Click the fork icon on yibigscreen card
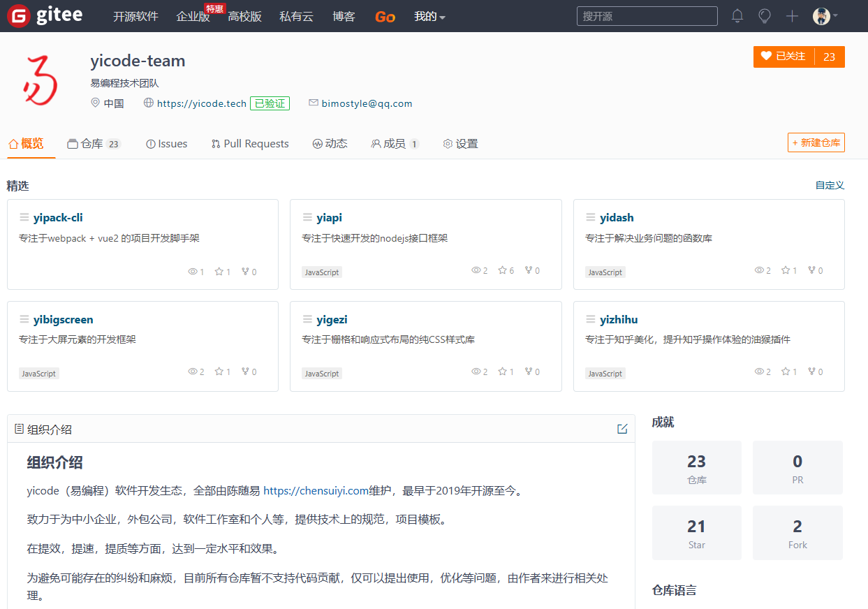 pos(245,372)
